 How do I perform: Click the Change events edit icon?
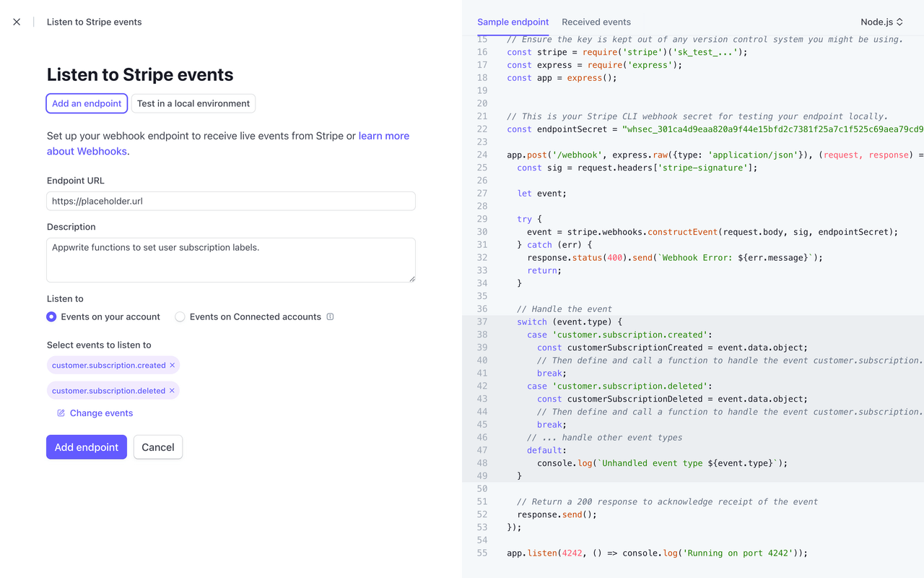pyautogui.click(x=61, y=413)
